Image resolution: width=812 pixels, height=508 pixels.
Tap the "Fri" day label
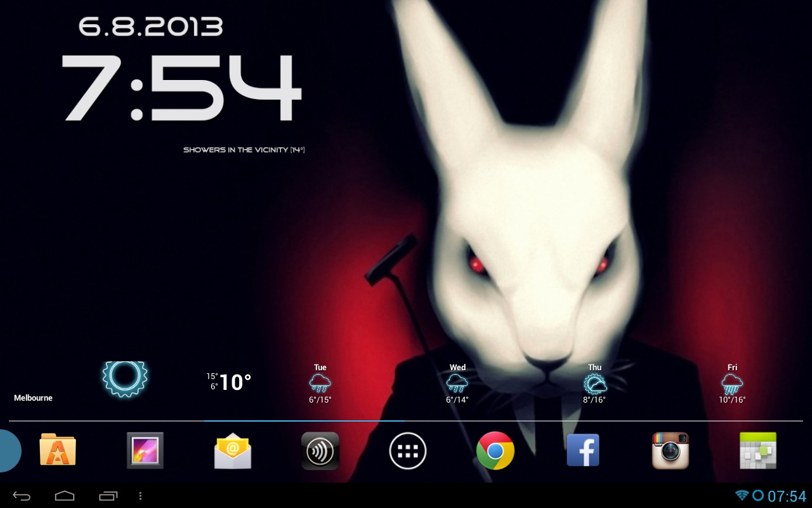(732, 368)
